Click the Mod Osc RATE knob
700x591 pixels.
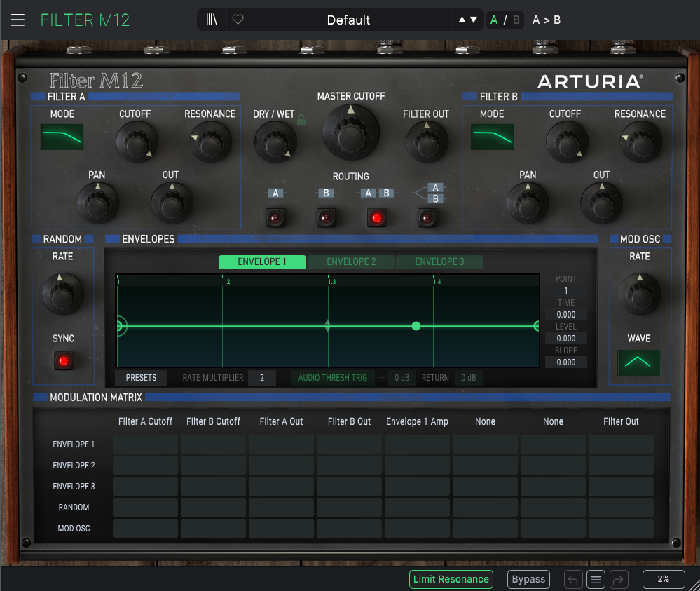[639, 294]
